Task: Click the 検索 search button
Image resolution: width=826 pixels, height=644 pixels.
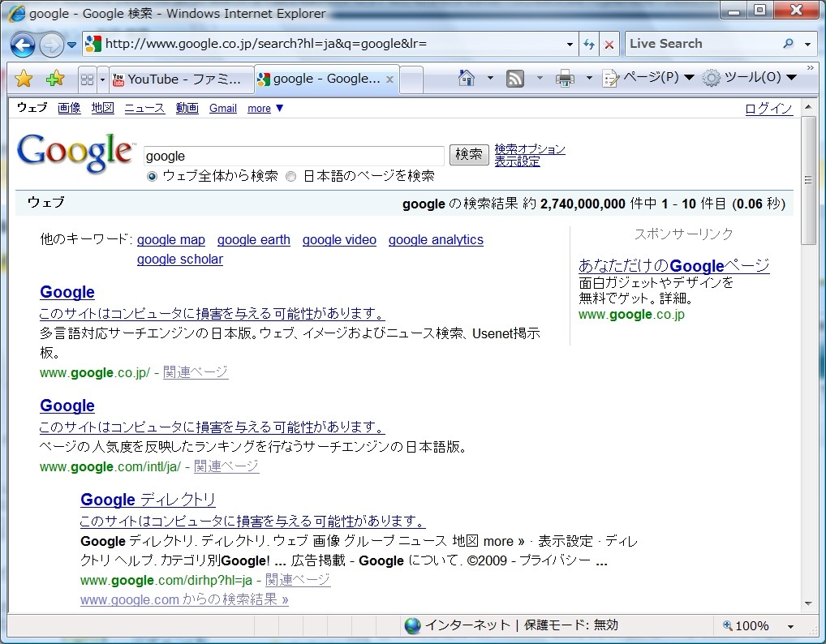Action: point(469,154)
